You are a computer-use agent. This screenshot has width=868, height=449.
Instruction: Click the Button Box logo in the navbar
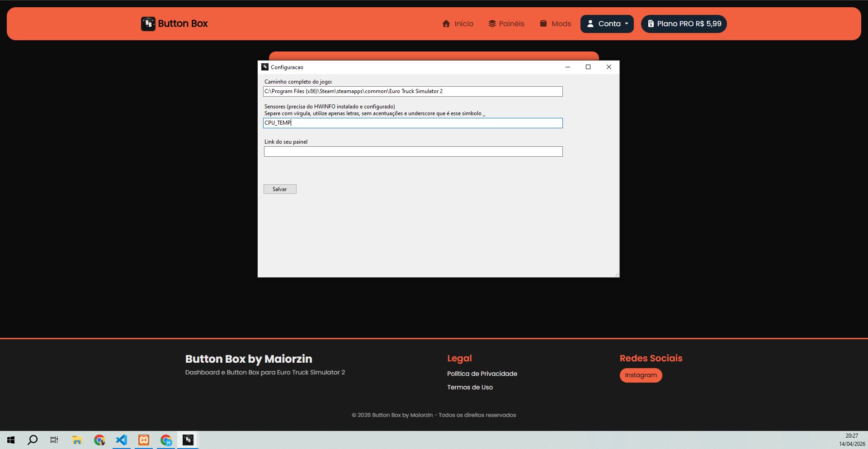point(174,23)
